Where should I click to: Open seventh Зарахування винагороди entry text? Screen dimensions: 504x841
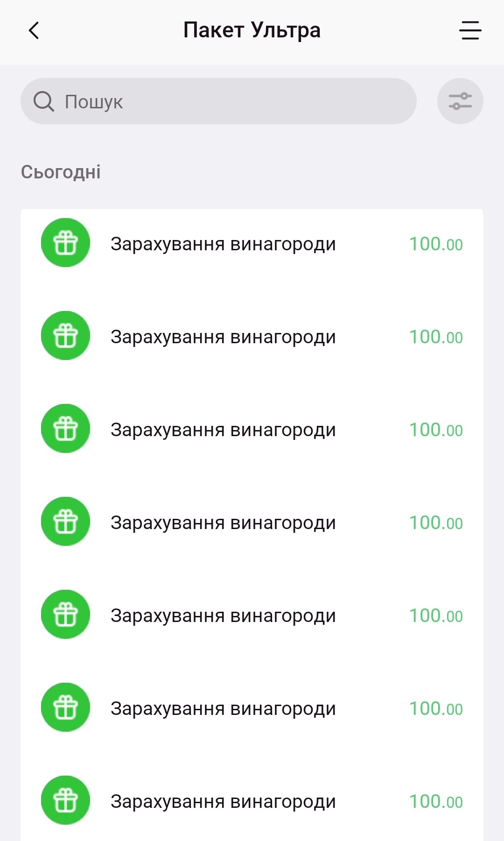[223, 802]
